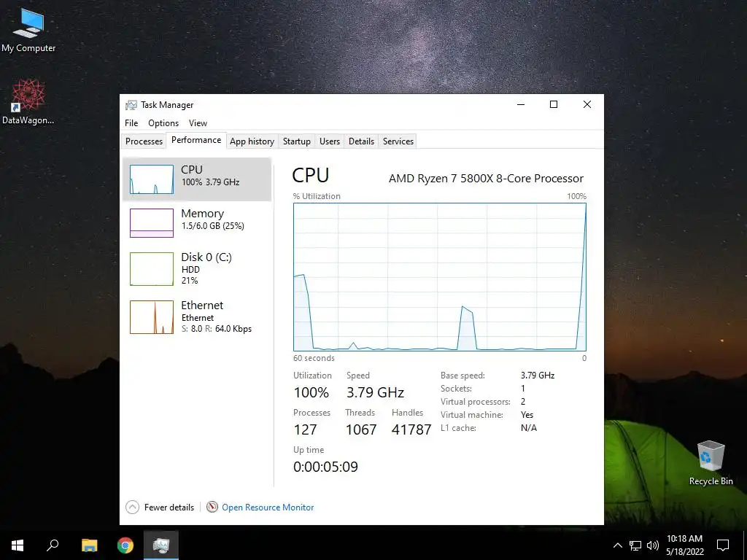The image size is (747, 560).
Task: Collapse view with the Fewer details arrow
Action: coord(133,507)
